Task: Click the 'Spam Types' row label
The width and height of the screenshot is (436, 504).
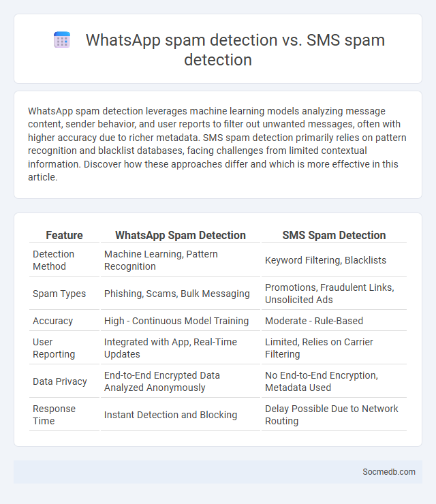Action: 64,294
